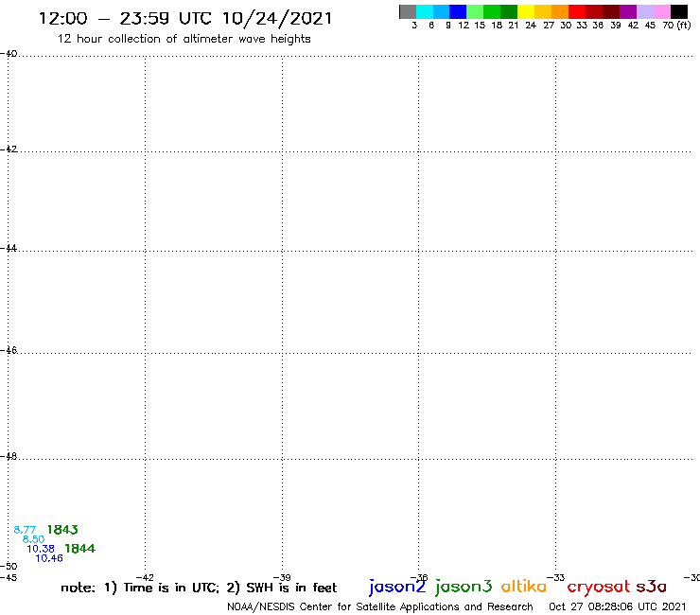Screen dimensions: 700x615
Task: Select the cyan swatch in the wave height legend
Action: pyautogui.click(x=425, y=11)
